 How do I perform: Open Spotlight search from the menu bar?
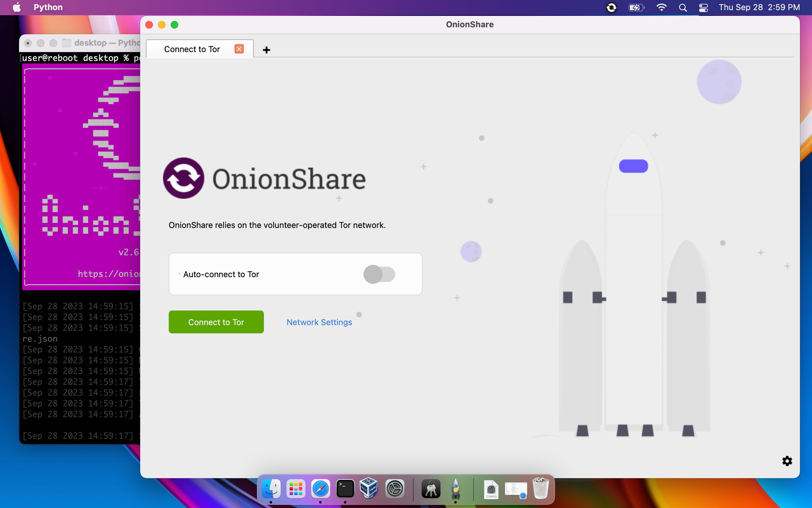click(x=682, y=7)
